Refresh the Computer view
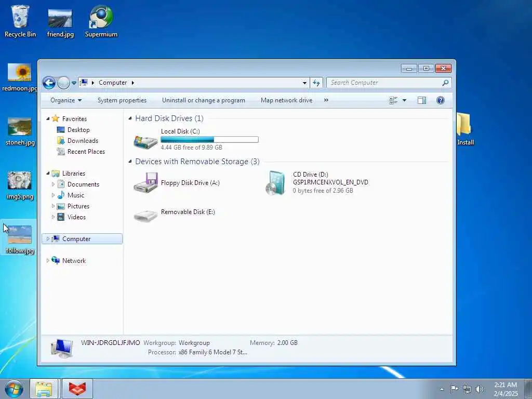532x399 pixels. (316, 83)
